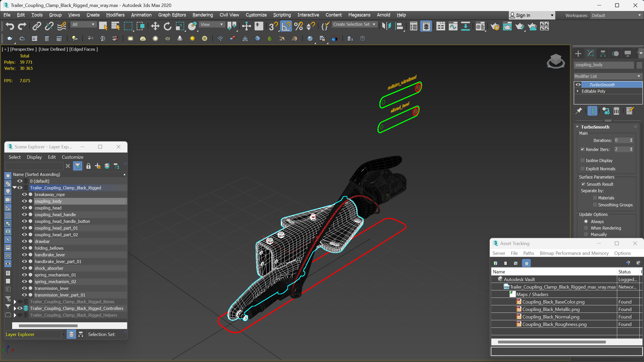Click the Undo arrow in main toolbar

coord(10,26)
